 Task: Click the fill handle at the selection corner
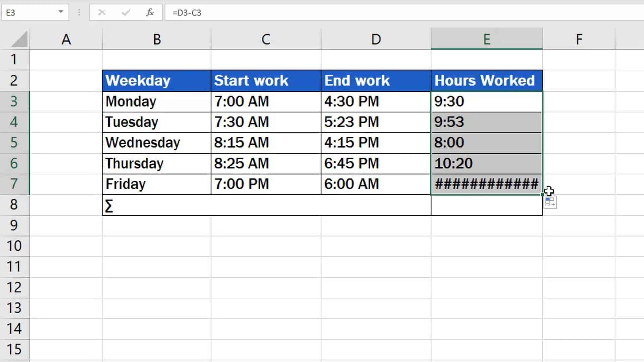(x=542, y=194)
